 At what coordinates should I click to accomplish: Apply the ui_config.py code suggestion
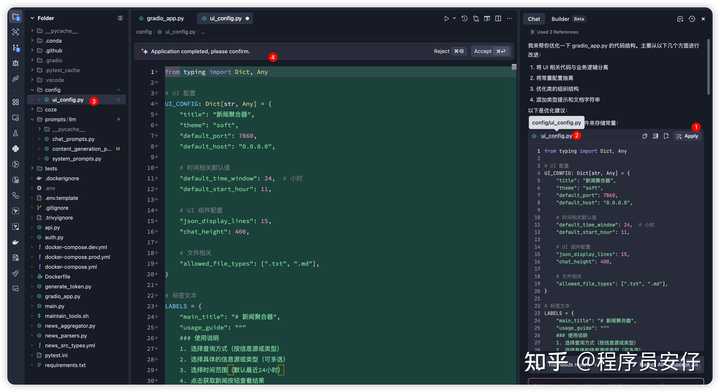pyautogui.click(x=687, y=136)
